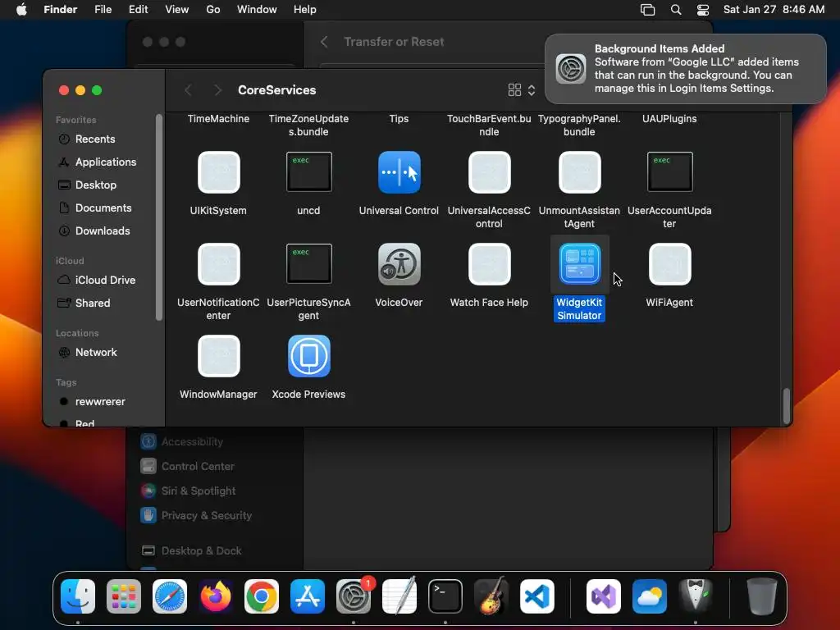Open the Trash in the Dock
The image size is (840, 630).
(762, 596)
